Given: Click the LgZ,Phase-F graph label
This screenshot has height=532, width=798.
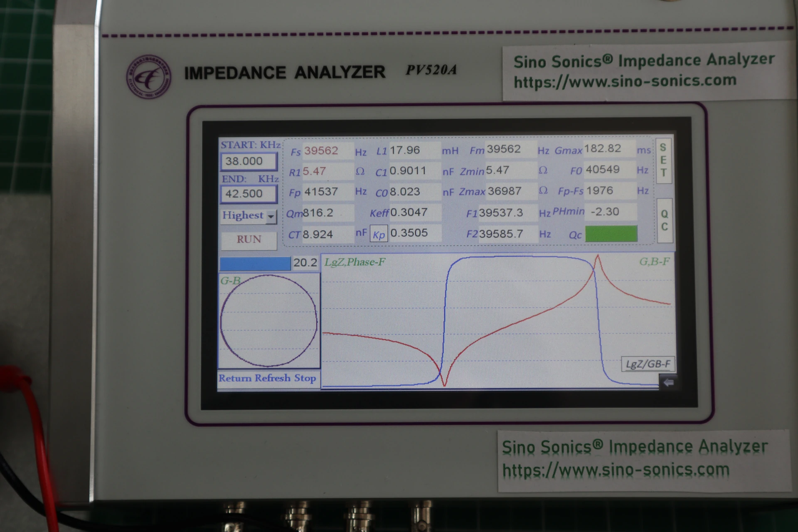Looking at the screenshot, I should [x=355, y=262].
